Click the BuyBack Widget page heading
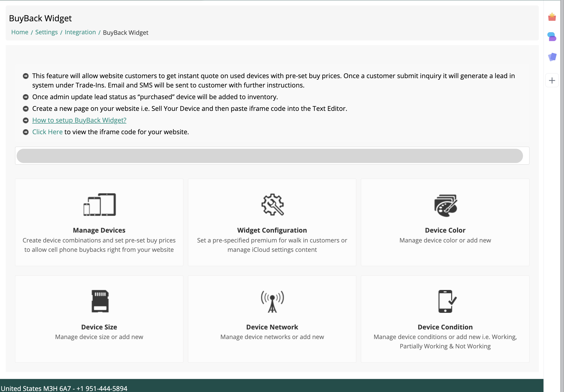Screen dimensions: 564x392 40,18
